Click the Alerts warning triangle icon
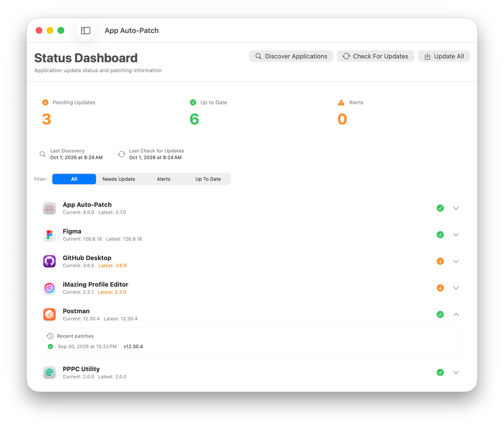The width and height of the screenshot is (504, 427). pyautogui.click(x=341, y=103)
